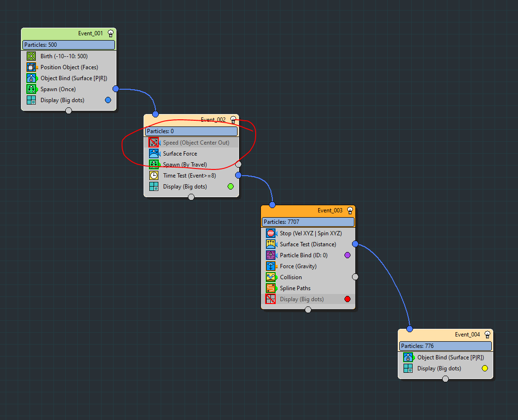Click the disabled Speed operator icon
The height and width of the screenshot is (420, 518).
click(154, 143)
